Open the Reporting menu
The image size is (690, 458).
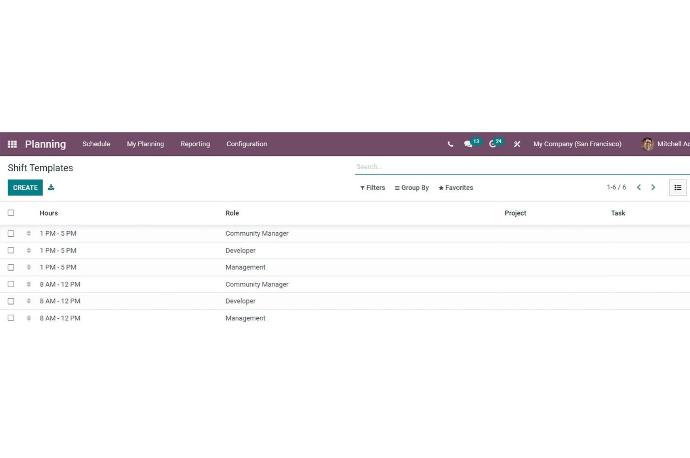click(195, 144)
